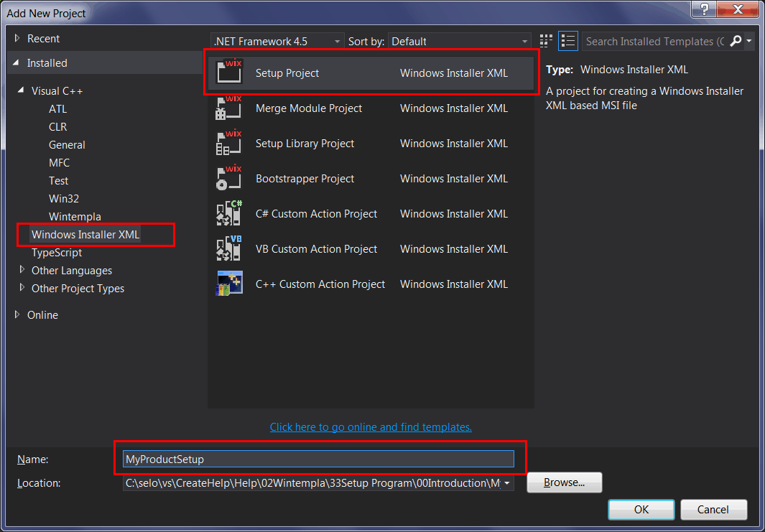Expand the Other Languages node triangle
765x532 pixels.
click(22, 269)
